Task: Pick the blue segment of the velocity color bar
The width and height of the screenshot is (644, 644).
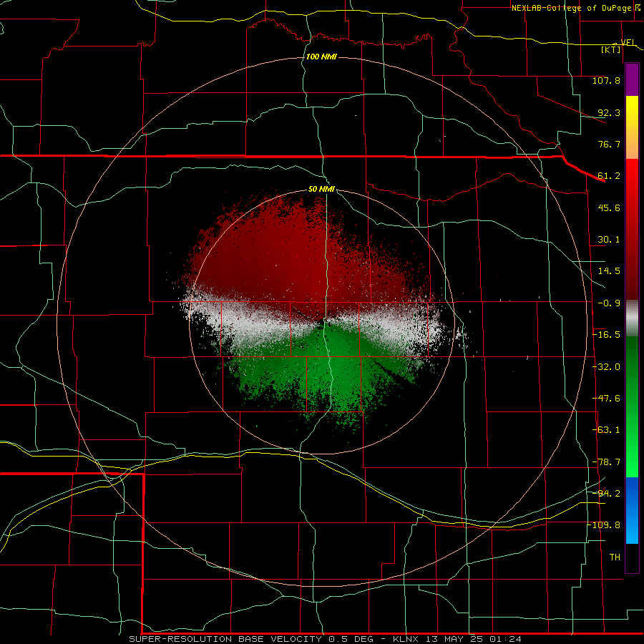Action: 632,510
